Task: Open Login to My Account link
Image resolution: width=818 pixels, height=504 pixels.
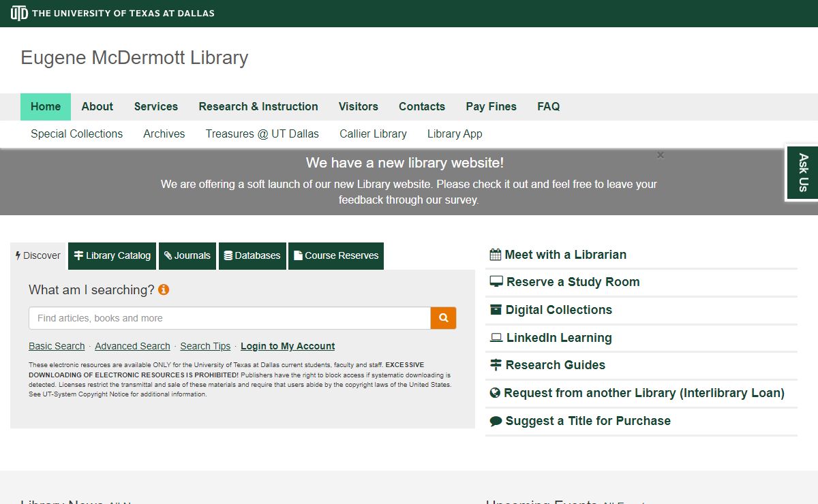Action: point(288,346)
